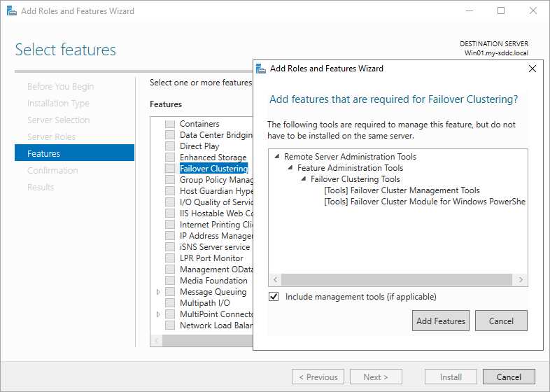Expand the Message Queuing feature
Image resolution: width=550 pixels, height=392 pixels.
158,292
